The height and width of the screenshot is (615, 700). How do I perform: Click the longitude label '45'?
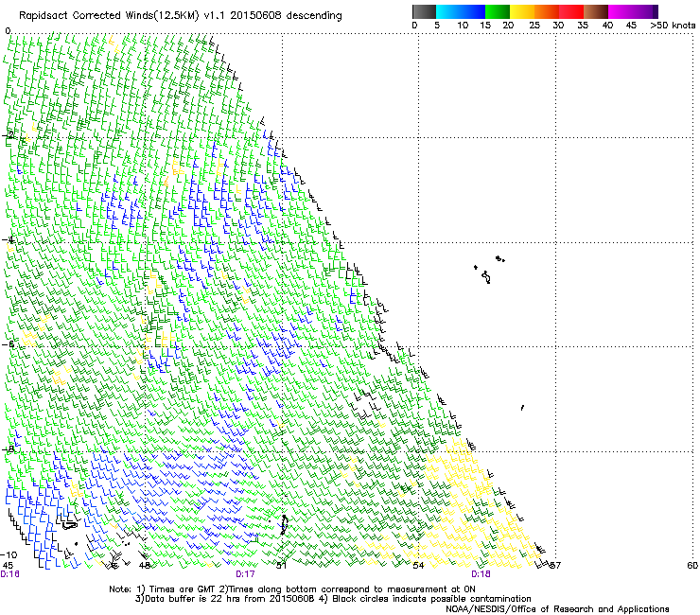coord(8,566)
